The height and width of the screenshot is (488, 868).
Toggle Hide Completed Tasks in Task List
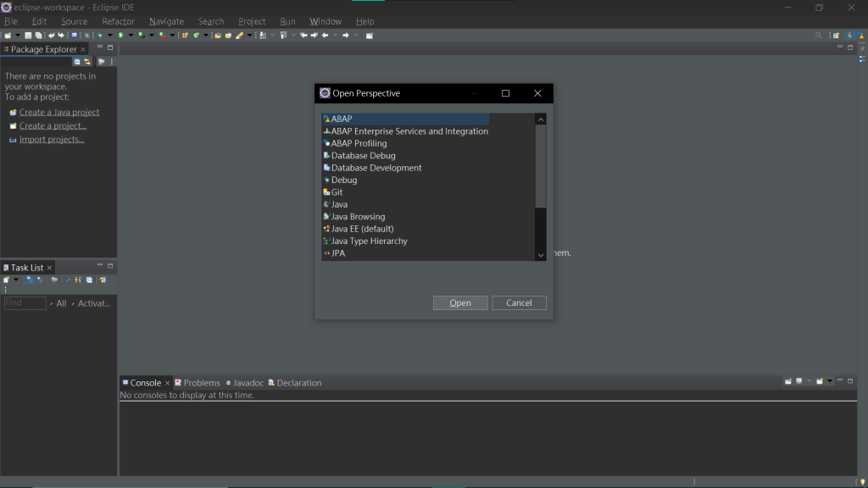68,280
